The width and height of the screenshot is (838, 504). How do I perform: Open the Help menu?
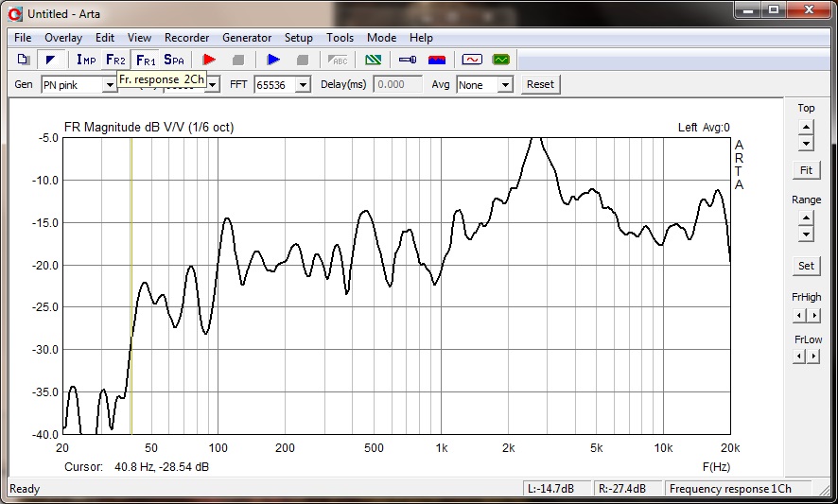(421, 38)
